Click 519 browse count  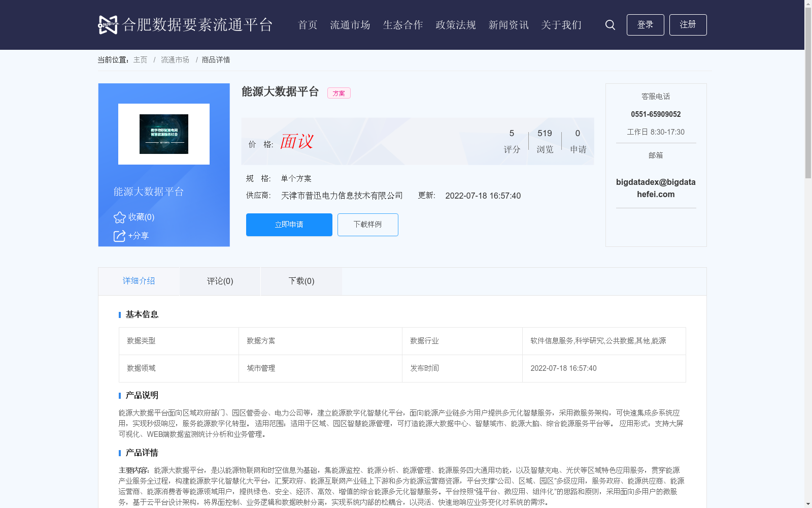point(545,133)
